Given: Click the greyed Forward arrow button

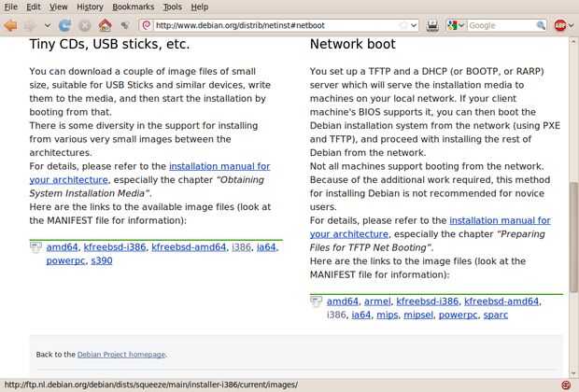Looking at the screenshot, I should click(x=31, y=25).
